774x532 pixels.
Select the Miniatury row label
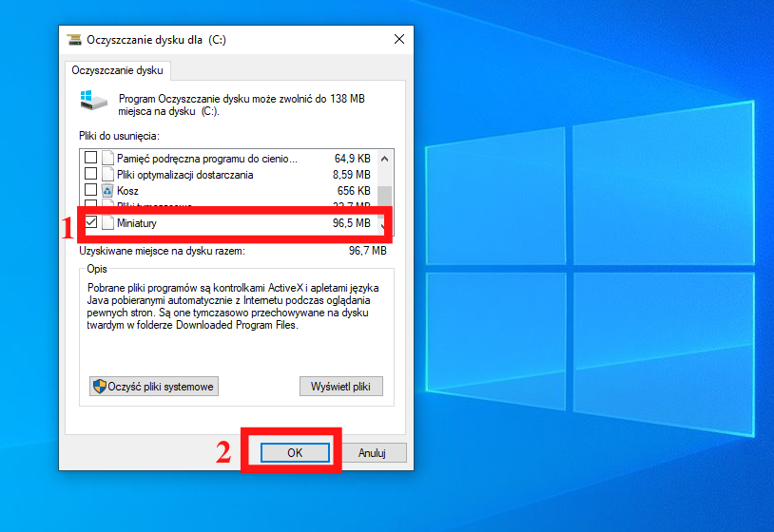(x=137, y=223)
